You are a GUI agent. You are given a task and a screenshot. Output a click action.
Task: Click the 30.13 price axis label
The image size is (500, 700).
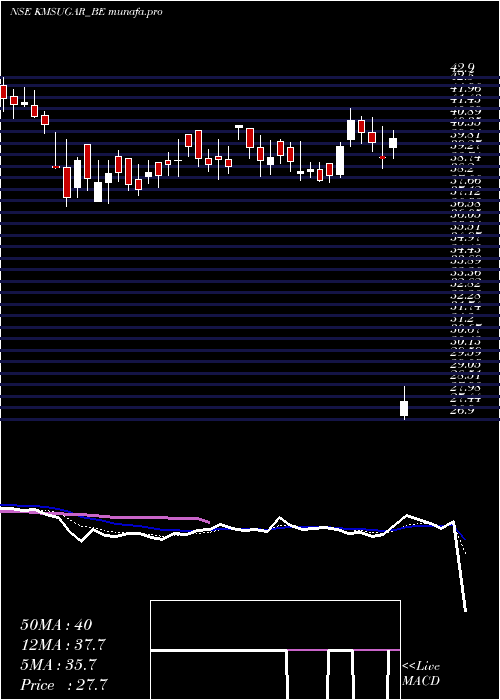465,342
